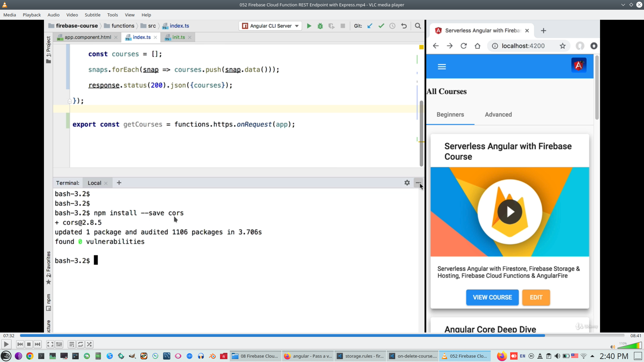The height and width of the screenshot is (362, 644).
Task: Open the View menu
Action: click(x=129, y=15)
